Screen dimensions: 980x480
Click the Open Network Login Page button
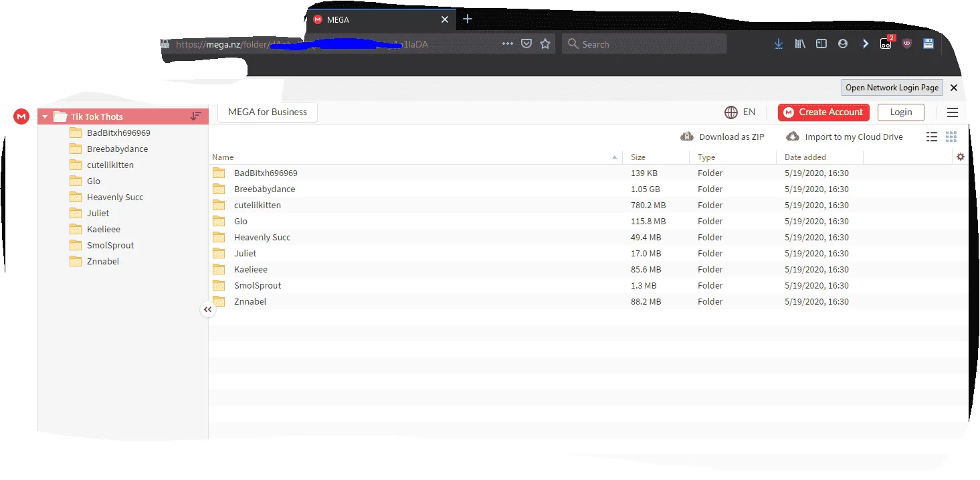coord(892,88)
